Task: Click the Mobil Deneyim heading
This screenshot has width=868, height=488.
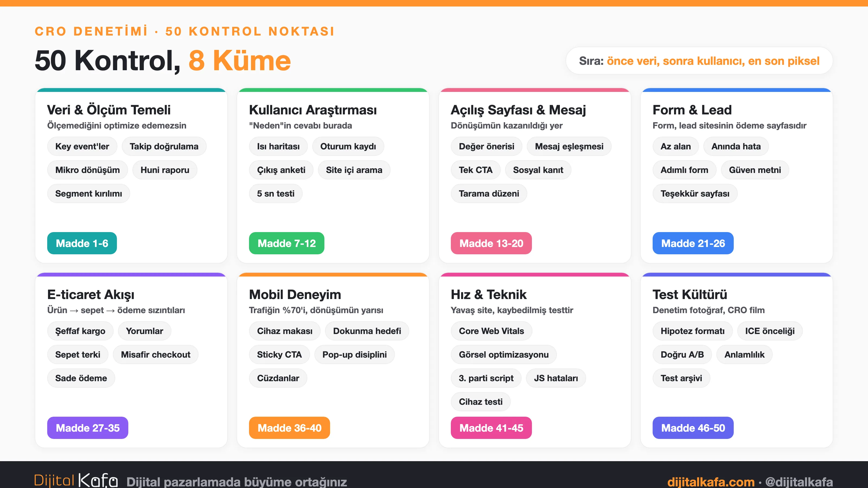Action: pyautogui.click(x=295, y=294)
